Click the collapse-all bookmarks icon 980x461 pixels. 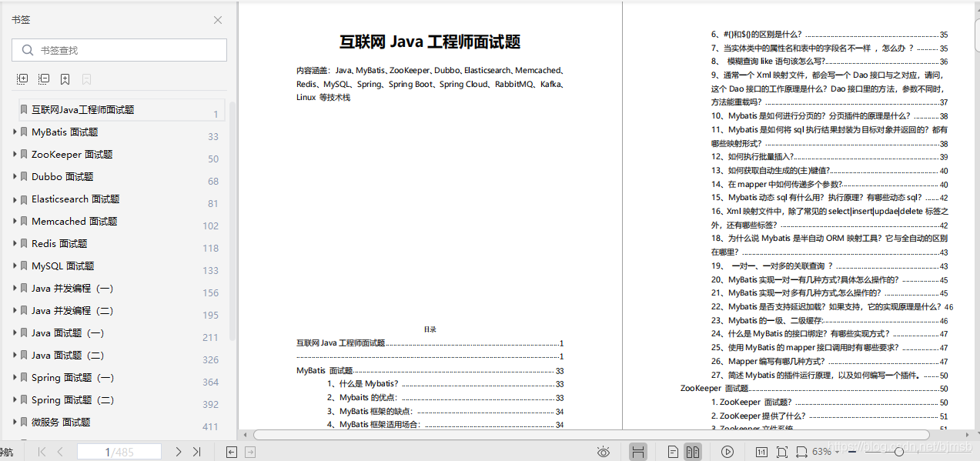tap(44, 79)
